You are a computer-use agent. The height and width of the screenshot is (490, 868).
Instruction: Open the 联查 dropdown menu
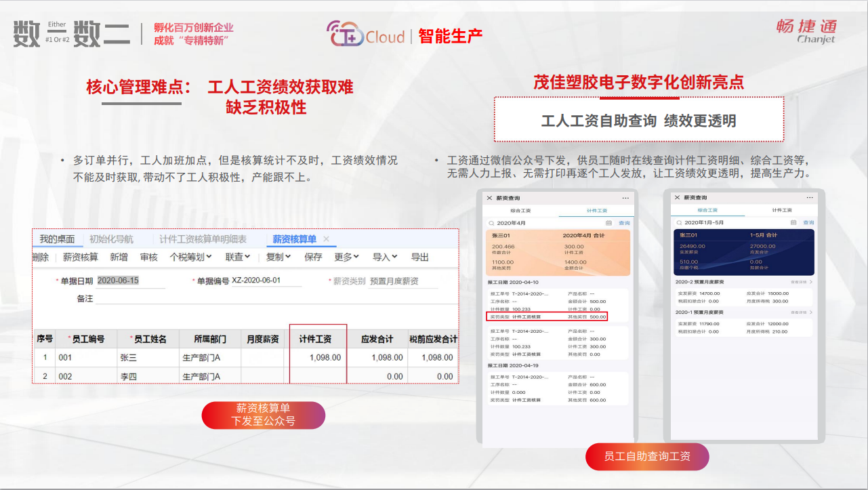tap(238, 257)
